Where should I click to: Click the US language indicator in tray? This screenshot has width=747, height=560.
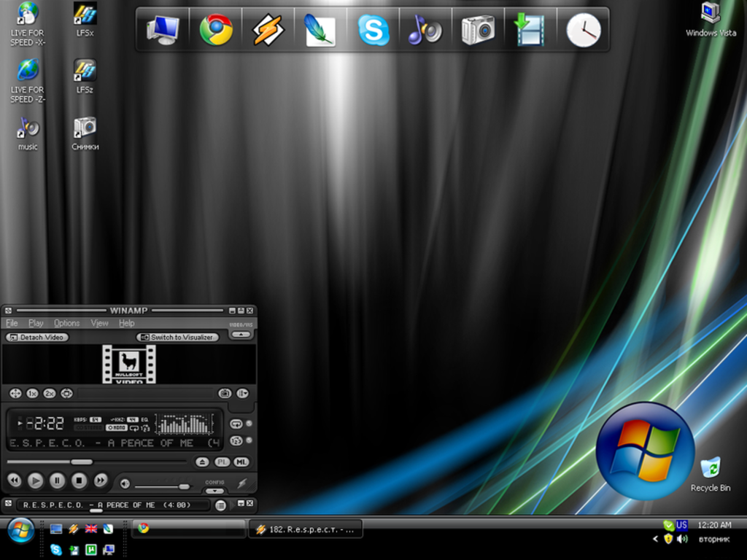point(682,525)
